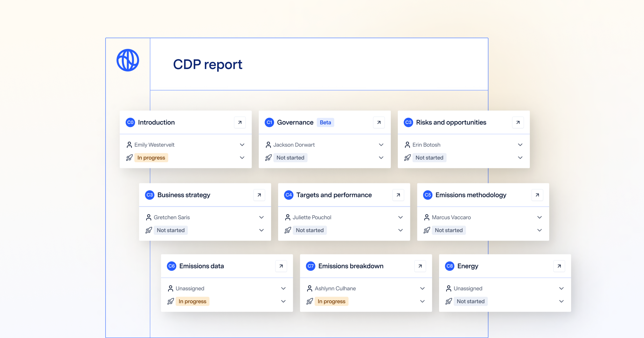Click the C7 badge on Emissions breakdown
The image size is (644, 338).
[x=310, y=266]
